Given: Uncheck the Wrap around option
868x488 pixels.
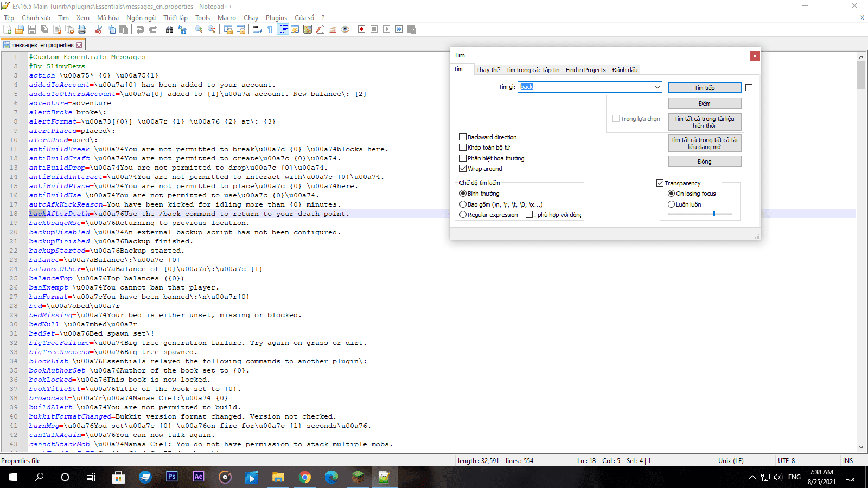Looking at the screenshot, I should (x=463, y=169).
